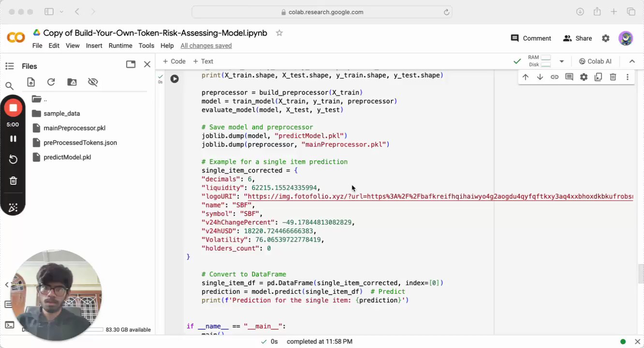Refresh the Files list
The width and height of the screenshot is (644, 348).
pyautogui.click(x=51, y=82)
